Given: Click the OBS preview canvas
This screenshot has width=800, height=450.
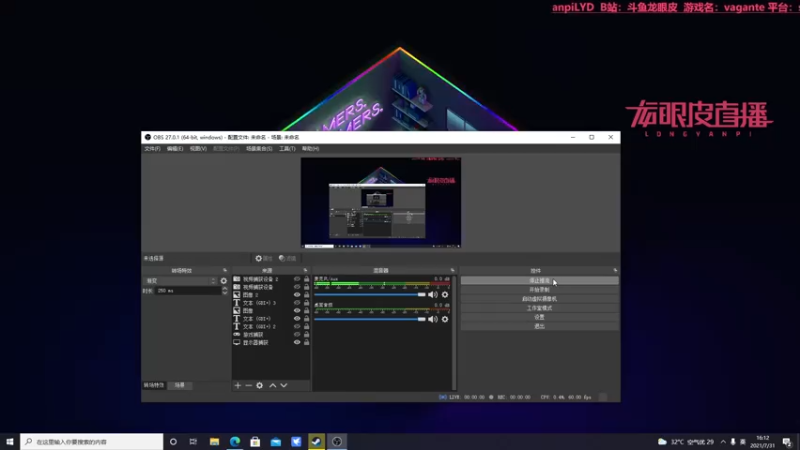Looking at the screenshot, I should pos(381,203).
